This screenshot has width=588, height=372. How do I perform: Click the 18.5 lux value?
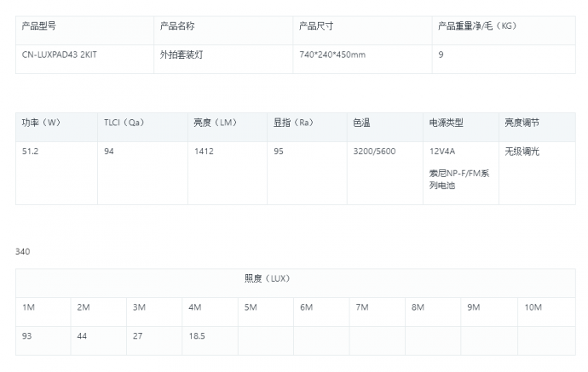coord(197,336)
